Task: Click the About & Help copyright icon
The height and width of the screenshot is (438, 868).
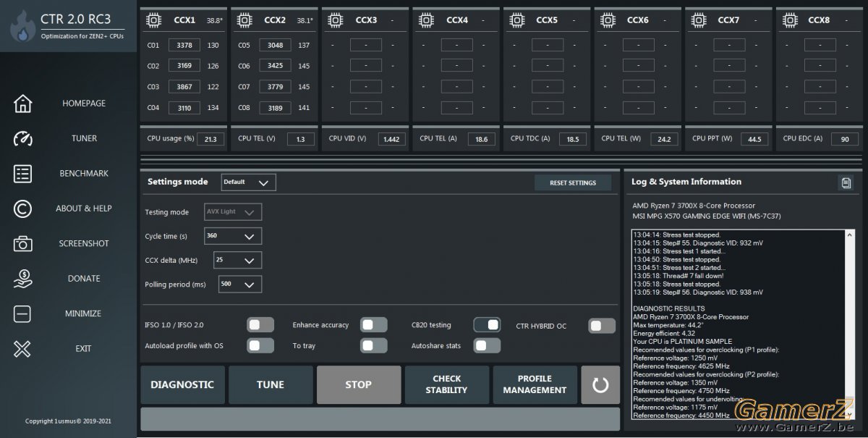Action: pyautogui.click(x=22, y=209)
